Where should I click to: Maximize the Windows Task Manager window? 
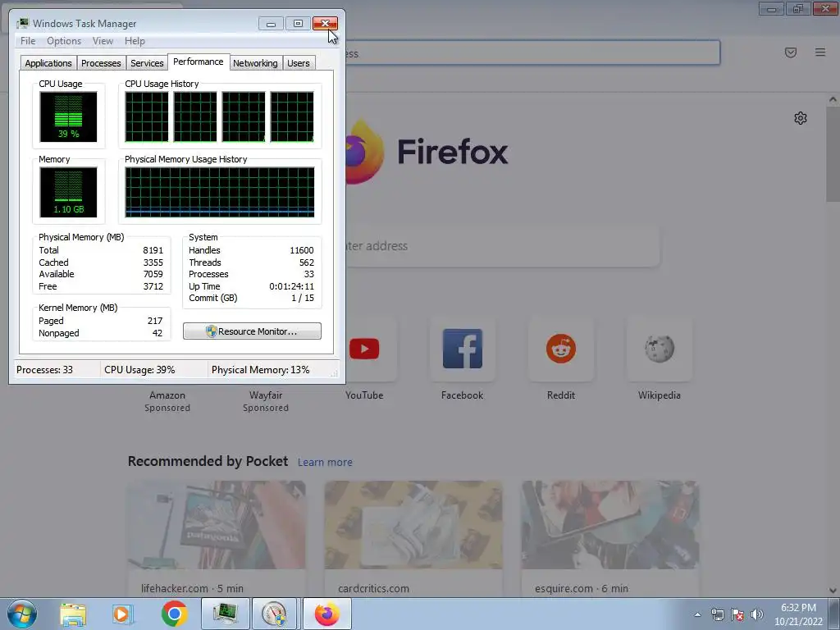click(298, 24)
